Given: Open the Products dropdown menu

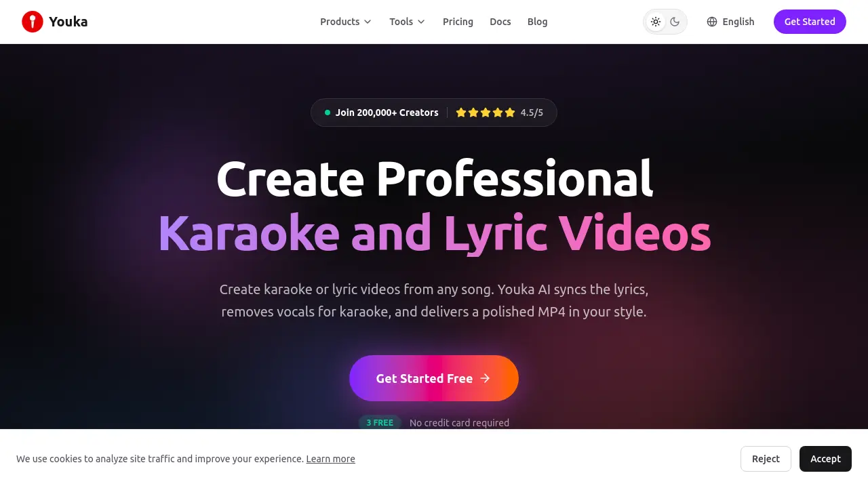Looking at the screenshot, I should (346, 22).
